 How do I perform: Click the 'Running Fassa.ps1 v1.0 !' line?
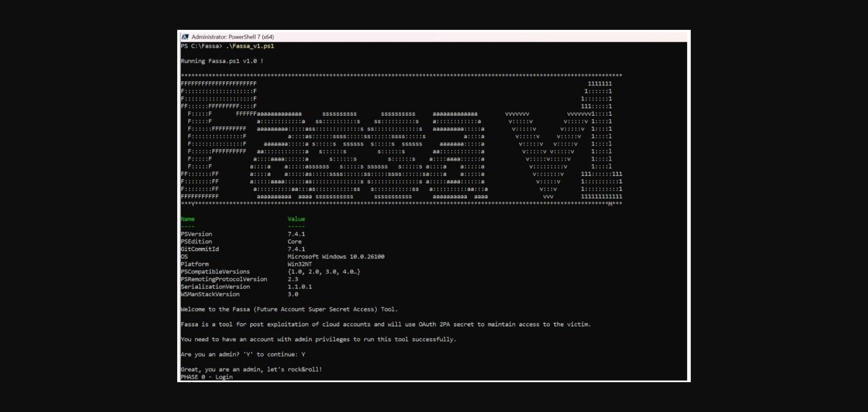click(222, 61)
